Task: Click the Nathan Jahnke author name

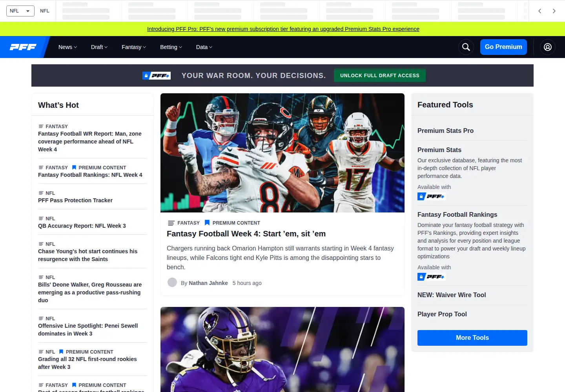Action: [208, 283]
